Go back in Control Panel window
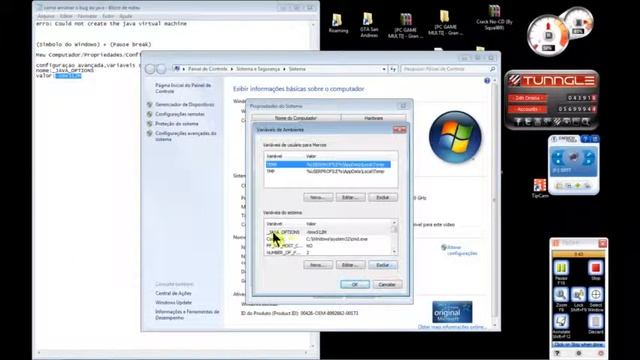The image size is (640, 360). (150, 69)
